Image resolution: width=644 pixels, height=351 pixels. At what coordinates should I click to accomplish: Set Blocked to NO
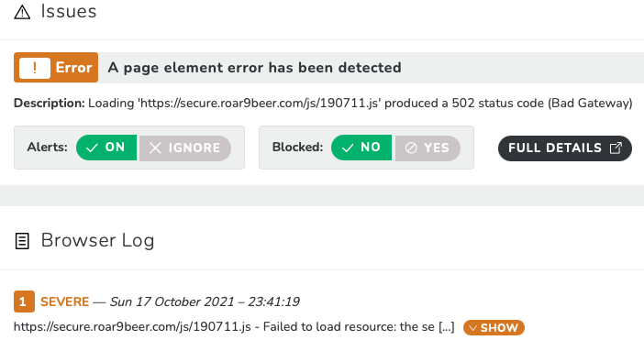tap(361, 148)
